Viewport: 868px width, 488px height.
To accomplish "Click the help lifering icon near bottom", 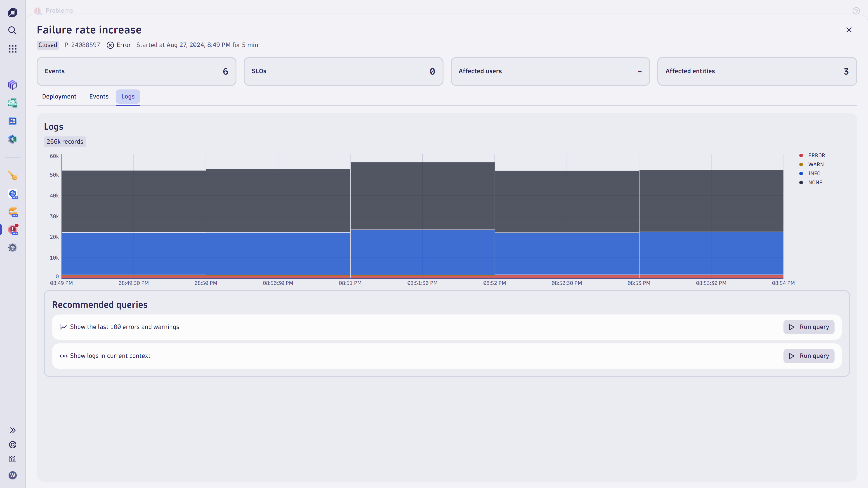I will (12, 445).
